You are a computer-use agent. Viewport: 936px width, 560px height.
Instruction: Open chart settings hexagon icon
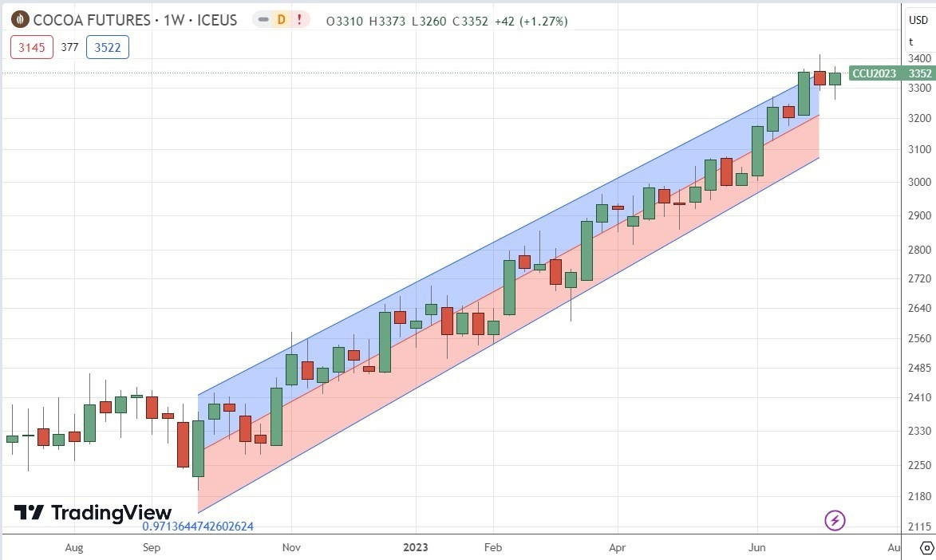point(926,548)
